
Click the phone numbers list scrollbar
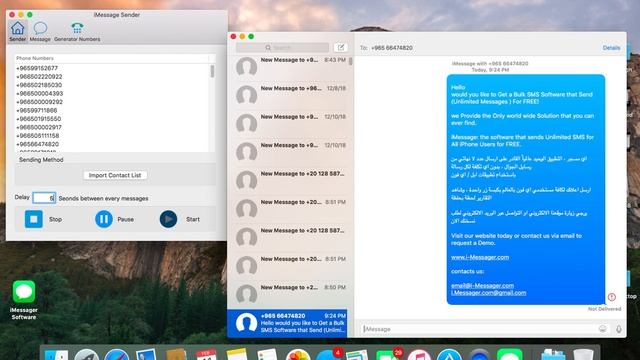[x=212, y=71]
